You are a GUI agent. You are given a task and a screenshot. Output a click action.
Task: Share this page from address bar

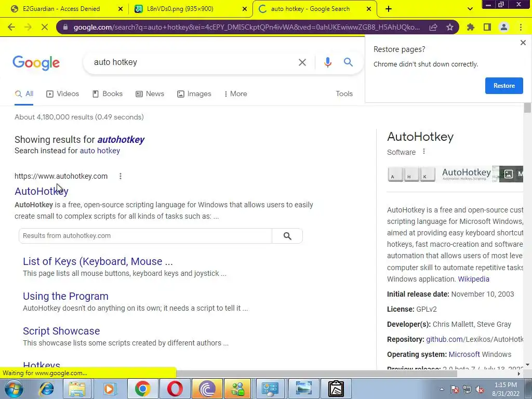[433, 28]
